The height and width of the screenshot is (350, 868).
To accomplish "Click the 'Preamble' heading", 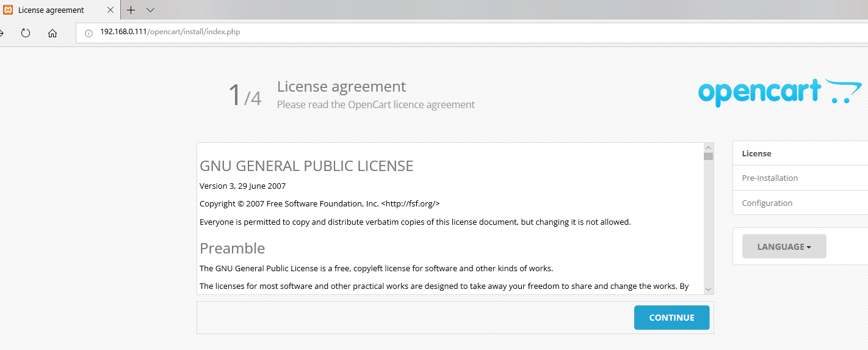I will coord(233,249).
